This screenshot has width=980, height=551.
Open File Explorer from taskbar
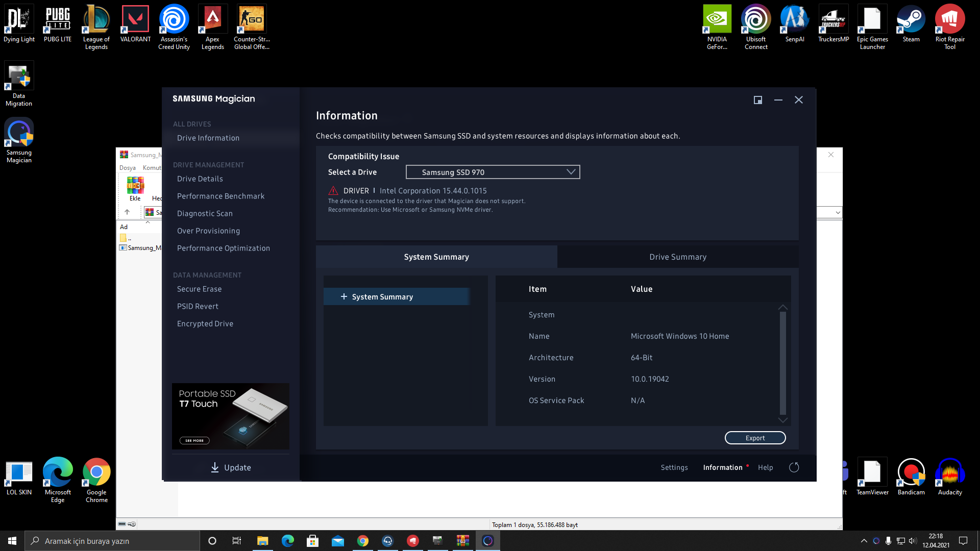pos(262,541)
